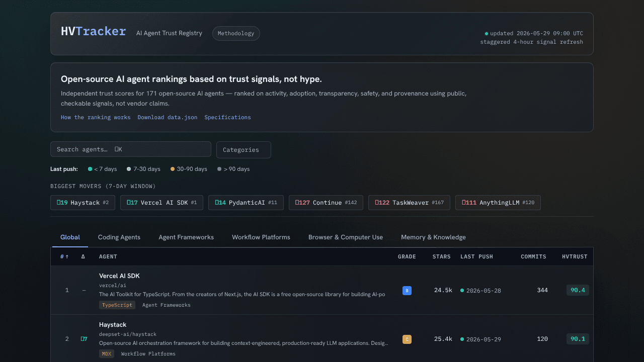This screenshot has height=362, width=644.
Task: Open the Haystack agent title in table
Action: coord(113,325)
